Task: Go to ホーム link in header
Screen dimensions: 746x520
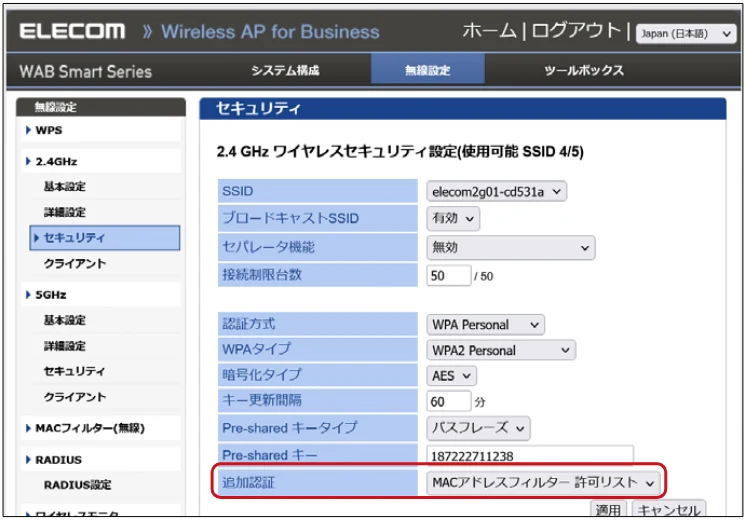Action: [490, 31]
